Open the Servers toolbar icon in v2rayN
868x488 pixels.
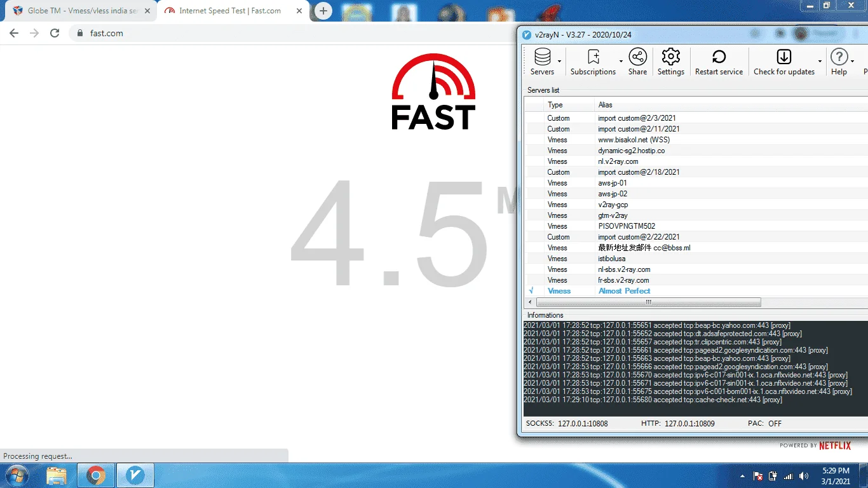[x=543, y=57]
